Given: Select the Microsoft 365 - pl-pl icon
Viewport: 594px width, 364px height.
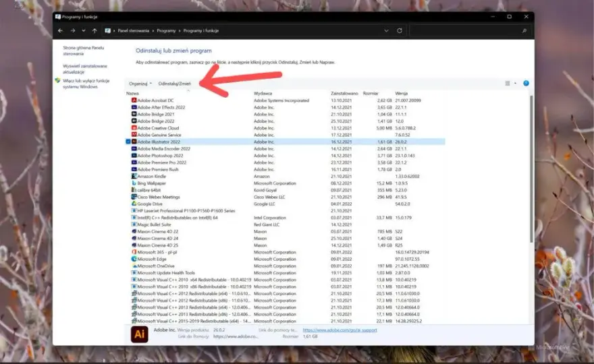Looking at the screenshot, I should 134,252.
